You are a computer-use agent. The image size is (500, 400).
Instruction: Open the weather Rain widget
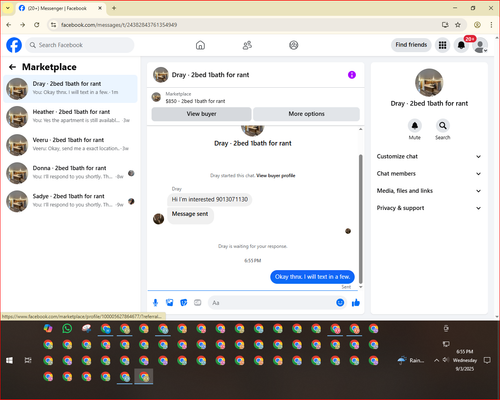411,360
